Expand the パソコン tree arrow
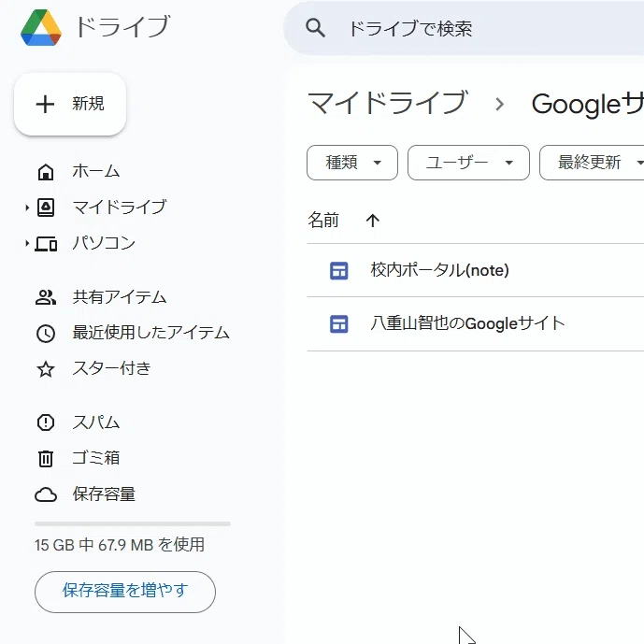This screenshot has width=644, height=644. click(x=27, y=244)
